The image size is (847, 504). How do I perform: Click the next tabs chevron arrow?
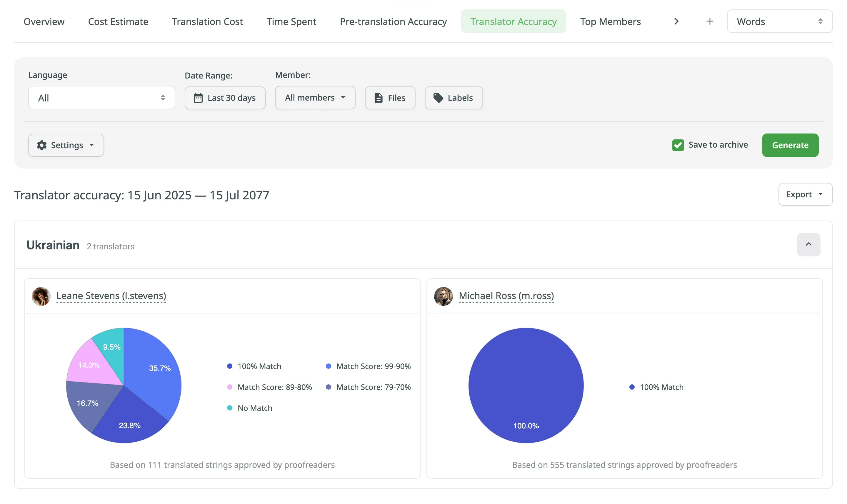(676, 21)
